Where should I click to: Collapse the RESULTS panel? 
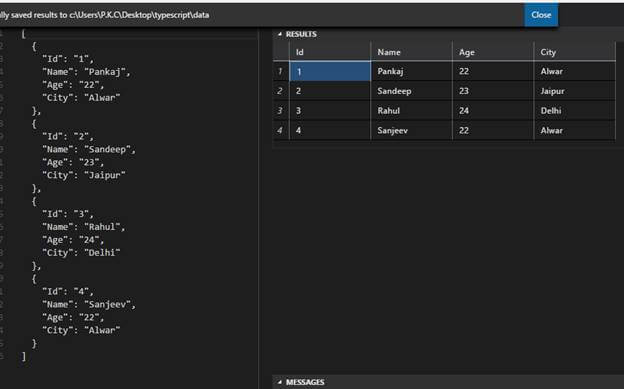pyautogui.click(x=280, y=34)
